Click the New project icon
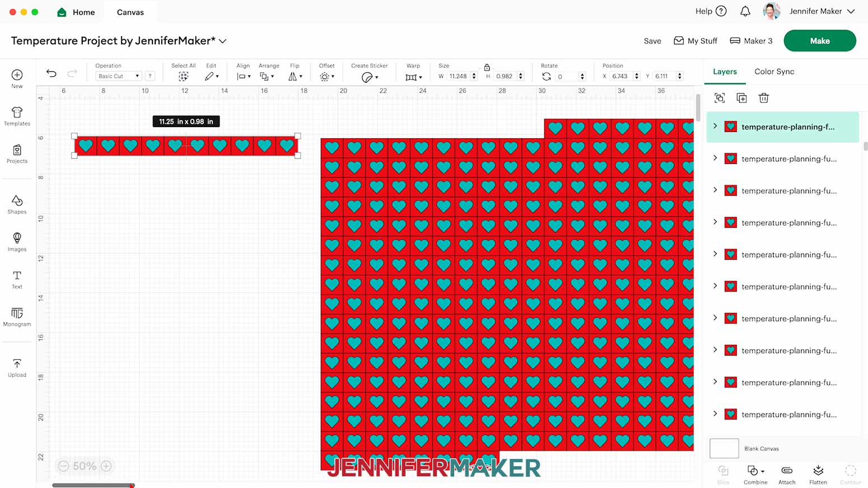This screenshot has height=488, width=868. point(17,78)
